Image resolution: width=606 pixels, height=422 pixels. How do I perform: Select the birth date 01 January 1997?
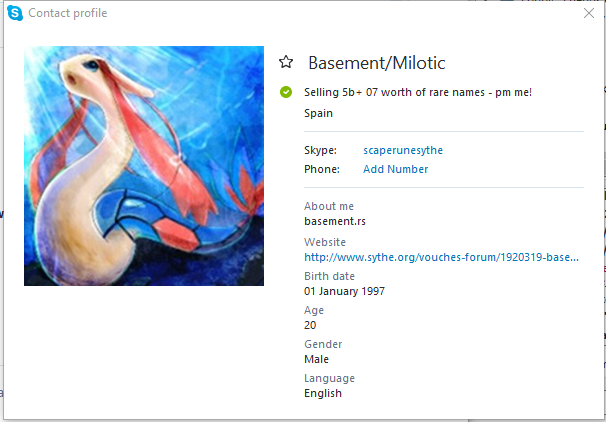[344, 291]
